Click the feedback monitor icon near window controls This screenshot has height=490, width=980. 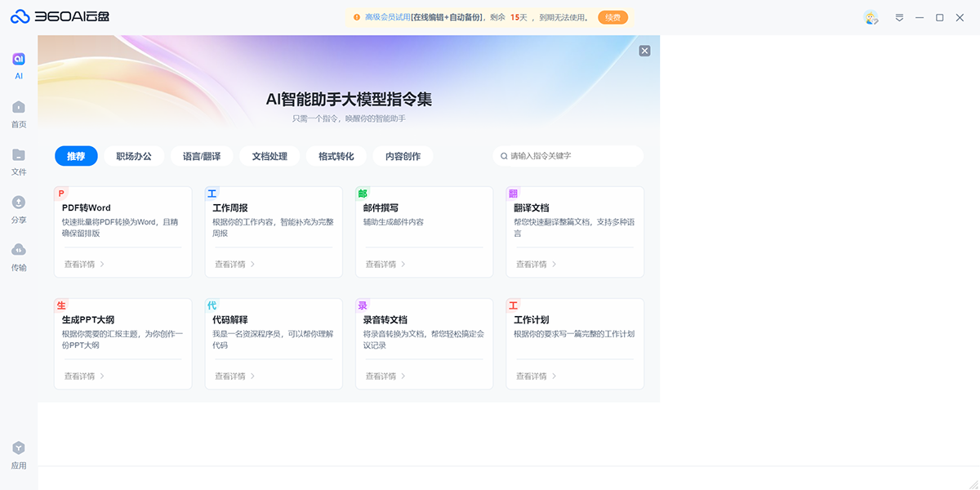click(899, 17)
